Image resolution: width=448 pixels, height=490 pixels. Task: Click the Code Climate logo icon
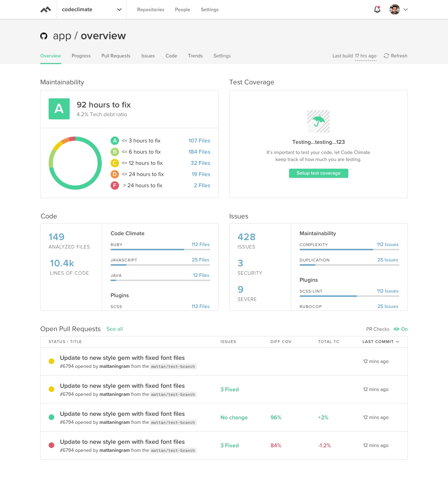click(45, 10)
